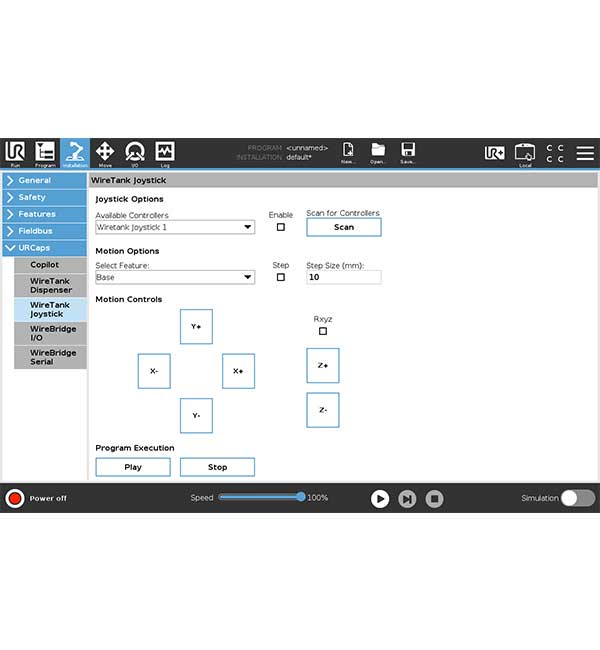The width and height of the screenshot is (600, 650).
Task: Click the installation name default*
Action: click(x=299, y=157)
